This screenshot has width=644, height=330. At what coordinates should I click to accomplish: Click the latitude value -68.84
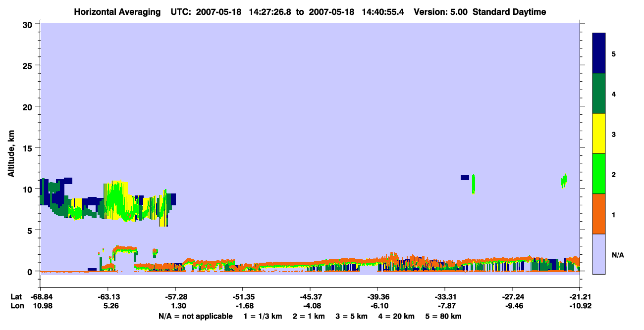point(41,297)
